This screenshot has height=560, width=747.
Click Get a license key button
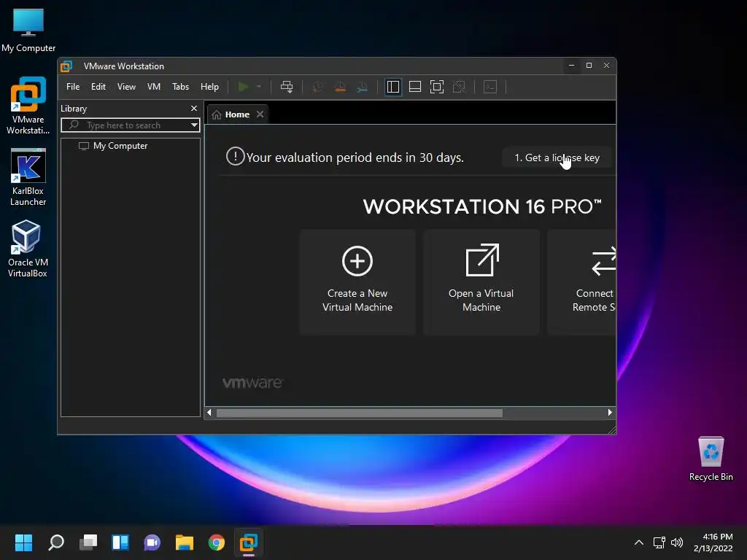click(557, 157)
